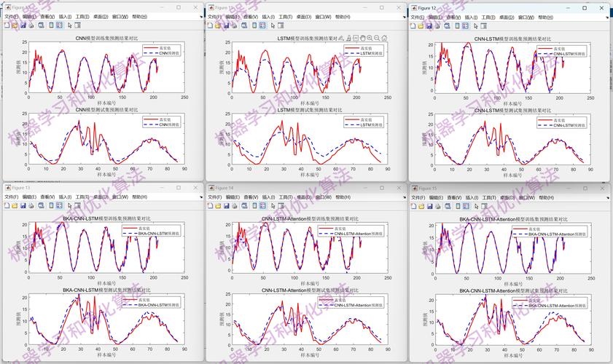
Task: Click red 真实值 line sample in CNN-LSTM legend
Action: coord(544,49)
